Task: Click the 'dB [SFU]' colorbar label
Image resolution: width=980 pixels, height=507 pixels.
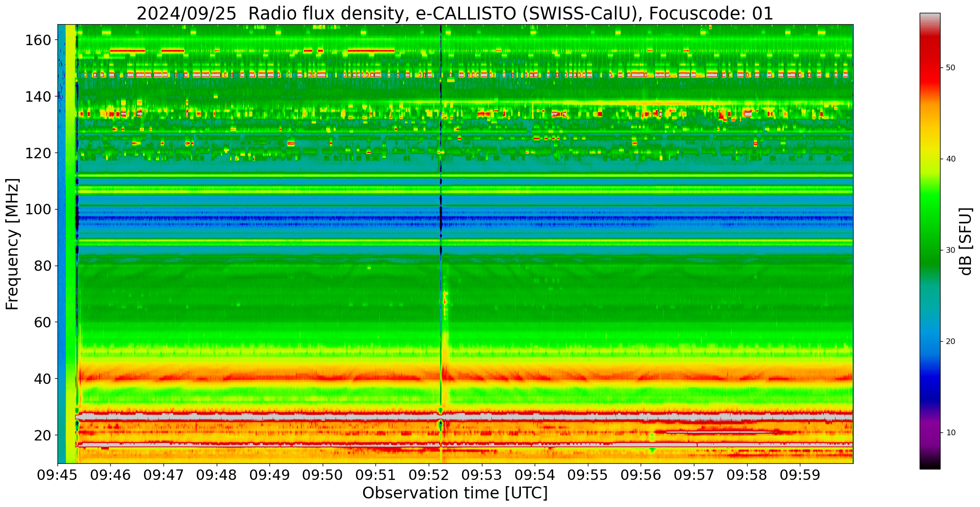Action: point(966,241)
